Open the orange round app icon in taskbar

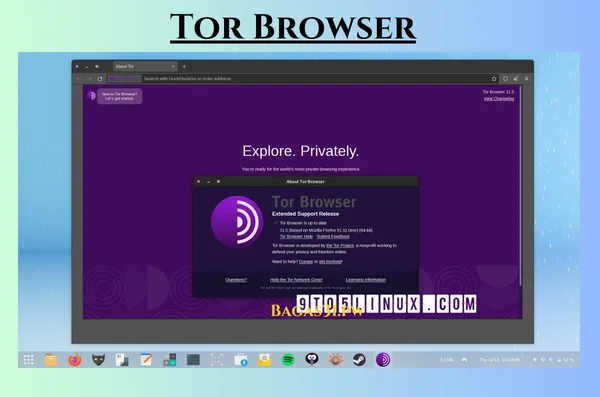tap(336, 360)
